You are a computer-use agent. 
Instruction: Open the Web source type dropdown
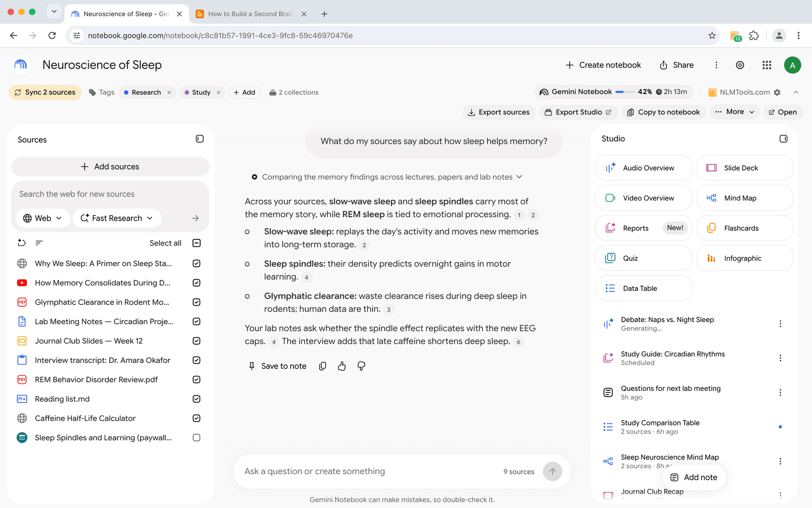click(42, 218)
